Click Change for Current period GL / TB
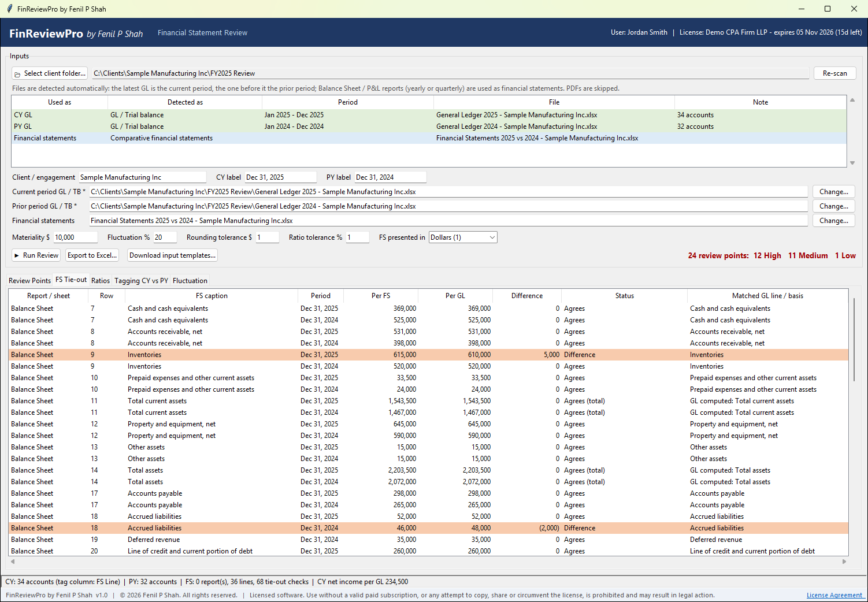 (x=834, y=192)
